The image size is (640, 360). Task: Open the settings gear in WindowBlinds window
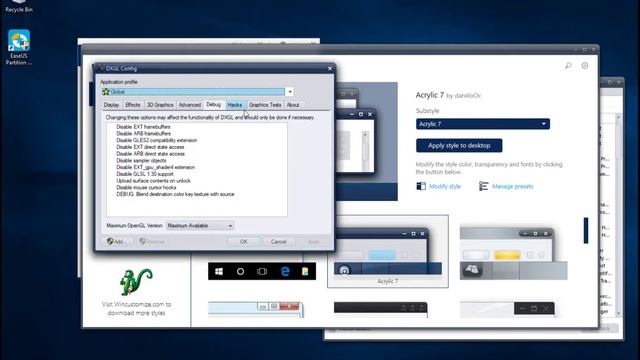click(x=584, y=66)
